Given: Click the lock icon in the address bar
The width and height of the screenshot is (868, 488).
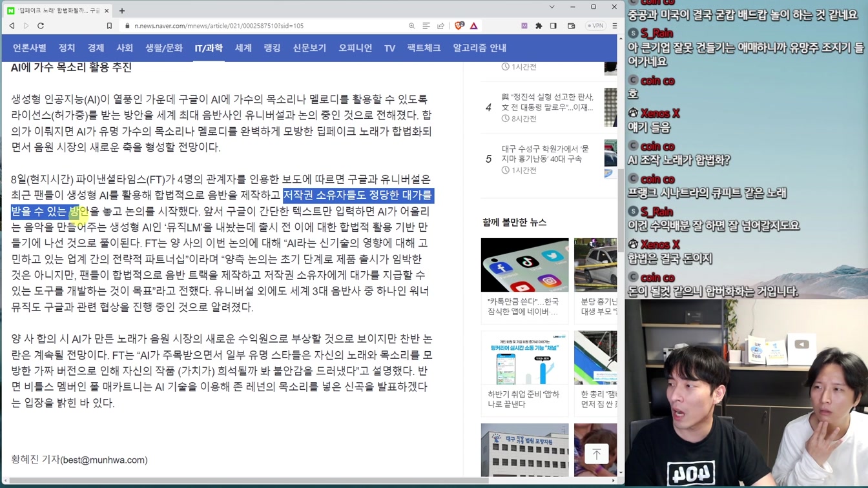Looking at the screenshot, I should [127, 26].
